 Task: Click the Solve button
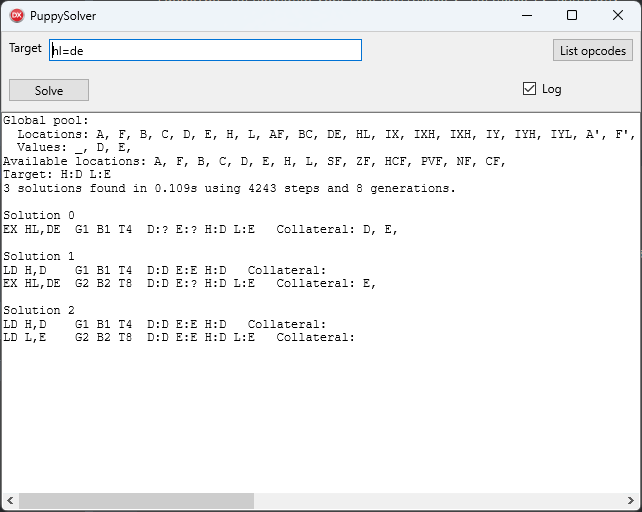tap(49, 90)
